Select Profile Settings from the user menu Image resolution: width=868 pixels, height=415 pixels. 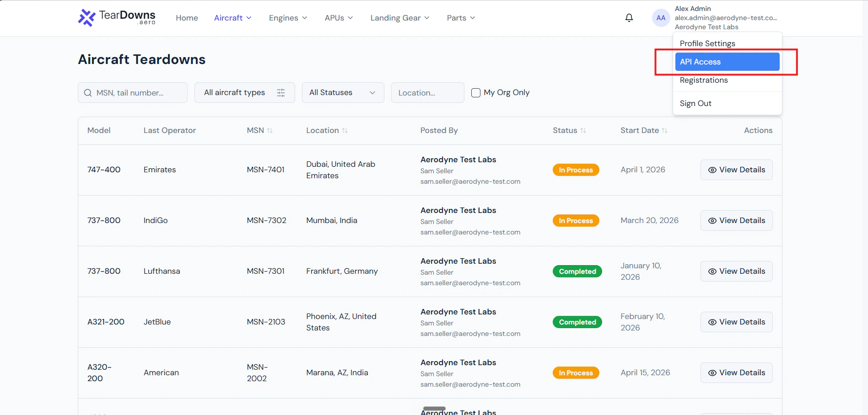727,43
